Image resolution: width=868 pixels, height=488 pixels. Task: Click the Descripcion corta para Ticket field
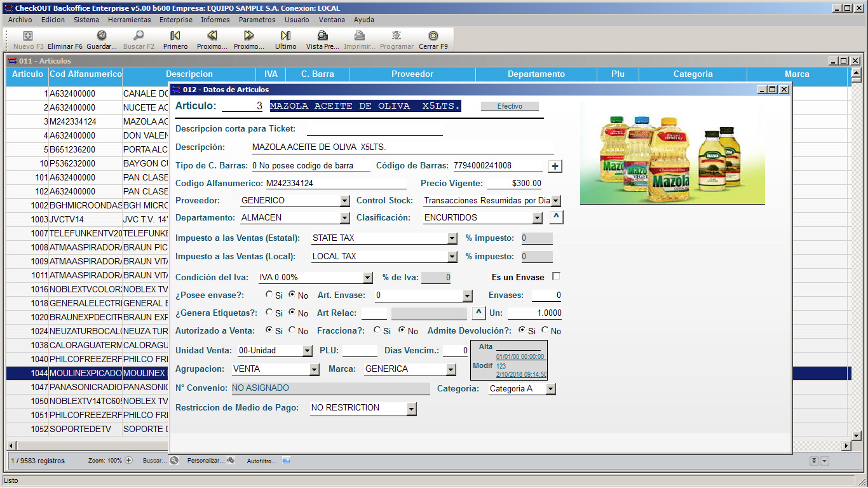[374, 130]
